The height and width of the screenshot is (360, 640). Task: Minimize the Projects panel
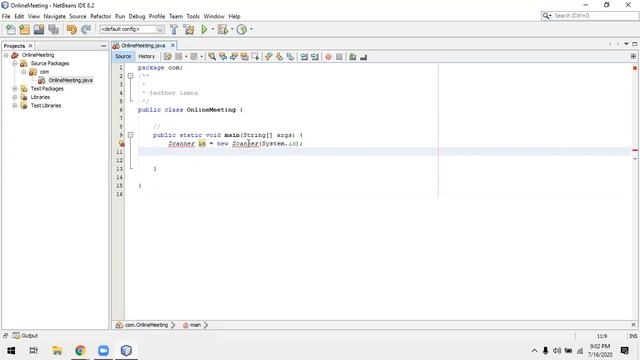(x=103, y=46)
